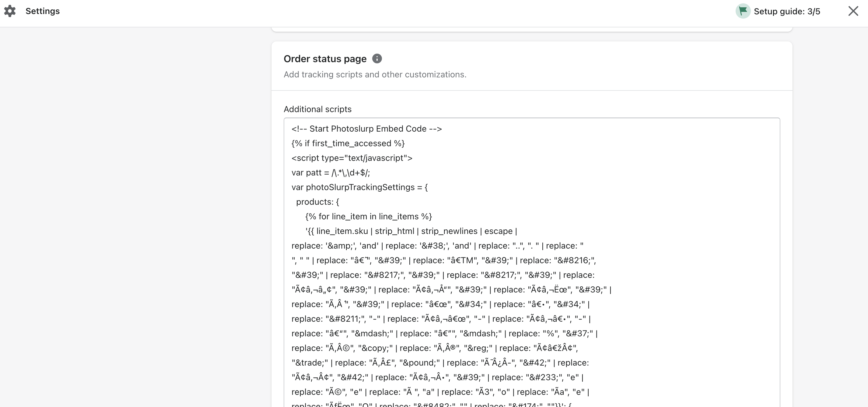Click the 'var patt' regex line
Screen dimensions: 868x407
331,173
